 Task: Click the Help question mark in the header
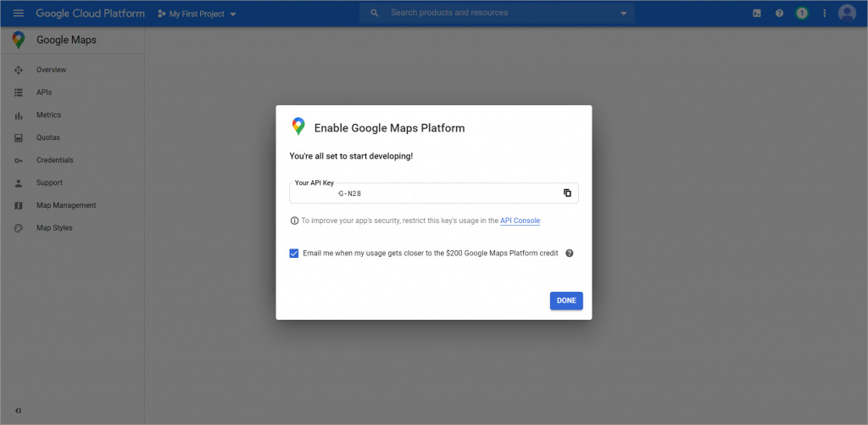[779, 14]
